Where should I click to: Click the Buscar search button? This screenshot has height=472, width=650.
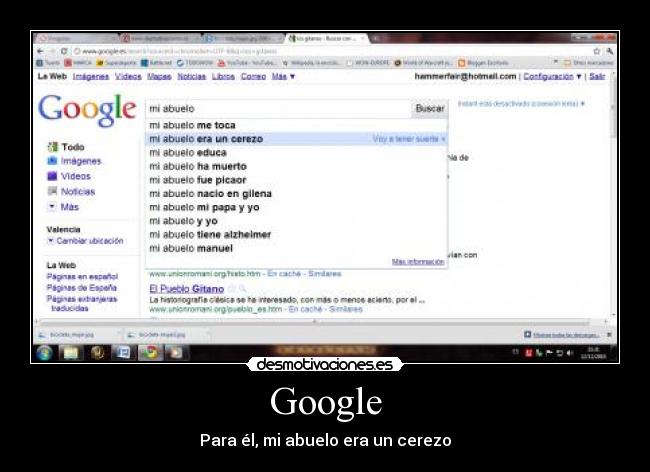pyautogui.click(x=429, y=109)
